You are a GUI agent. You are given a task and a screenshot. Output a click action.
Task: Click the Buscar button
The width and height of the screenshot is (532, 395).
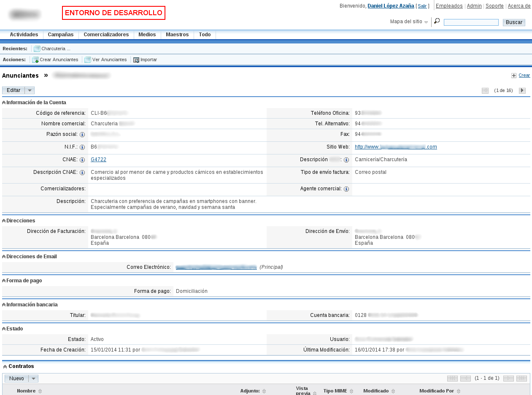click(x=514, y=22)
